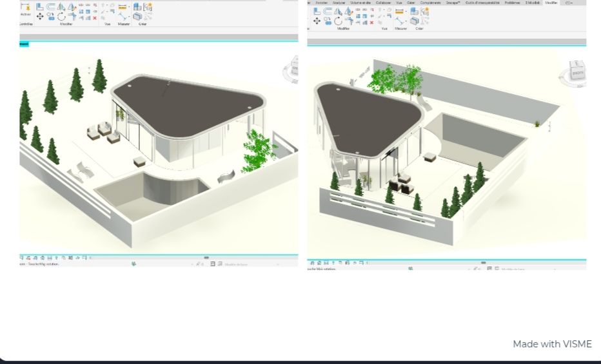Select the Rotate tool in left window
601x364 pixels.
tap(61, 17)
